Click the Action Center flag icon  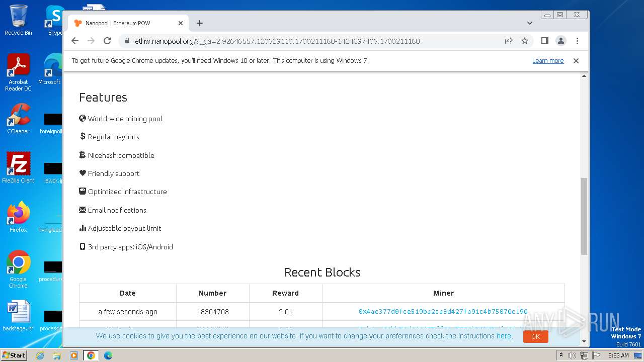point(596,355)
